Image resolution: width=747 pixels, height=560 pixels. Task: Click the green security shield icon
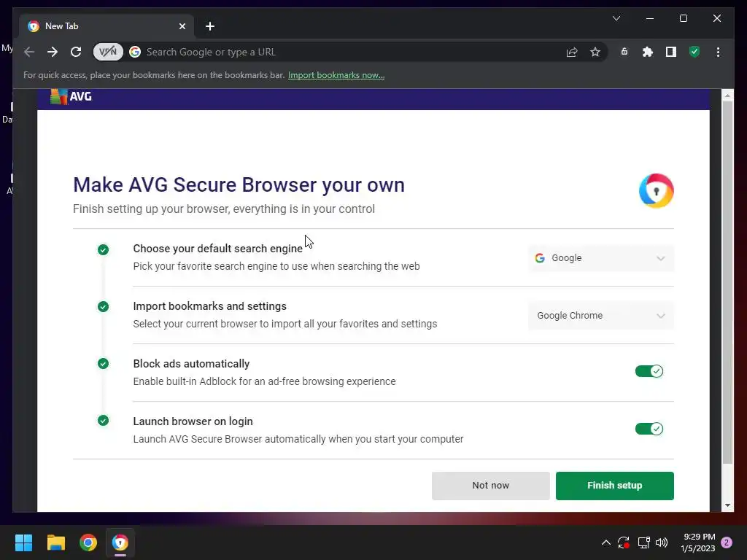(694, 52)
